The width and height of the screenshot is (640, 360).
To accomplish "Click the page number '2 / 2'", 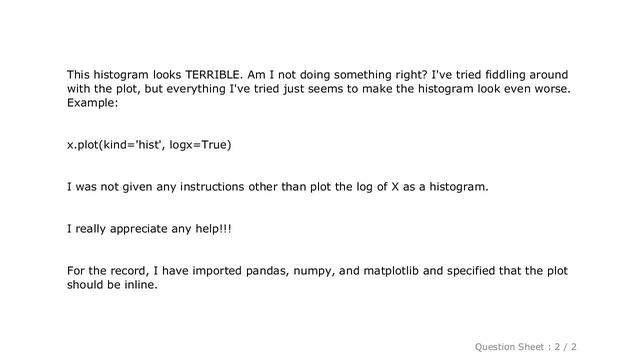I will [565, 347].
